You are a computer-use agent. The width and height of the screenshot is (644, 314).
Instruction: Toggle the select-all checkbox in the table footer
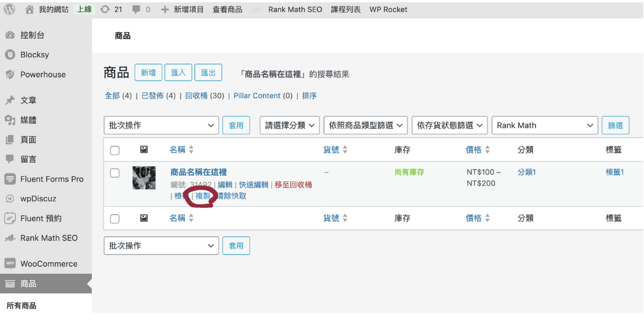(x=115, y=219)
